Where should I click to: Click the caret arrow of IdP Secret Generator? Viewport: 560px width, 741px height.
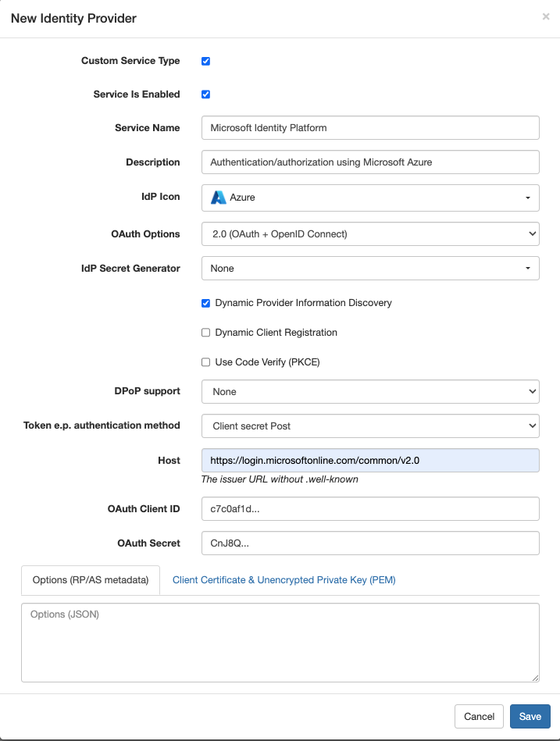[x=528, y=269]
